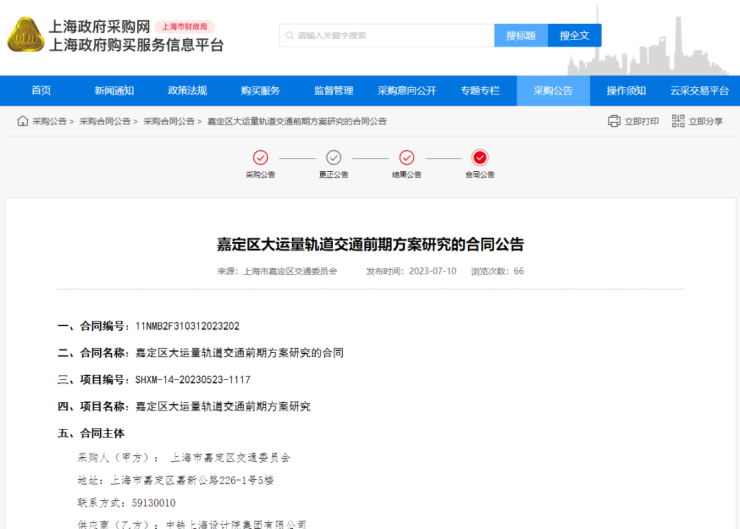Open the 采购意向公开 navigation item

coord(407,90)
